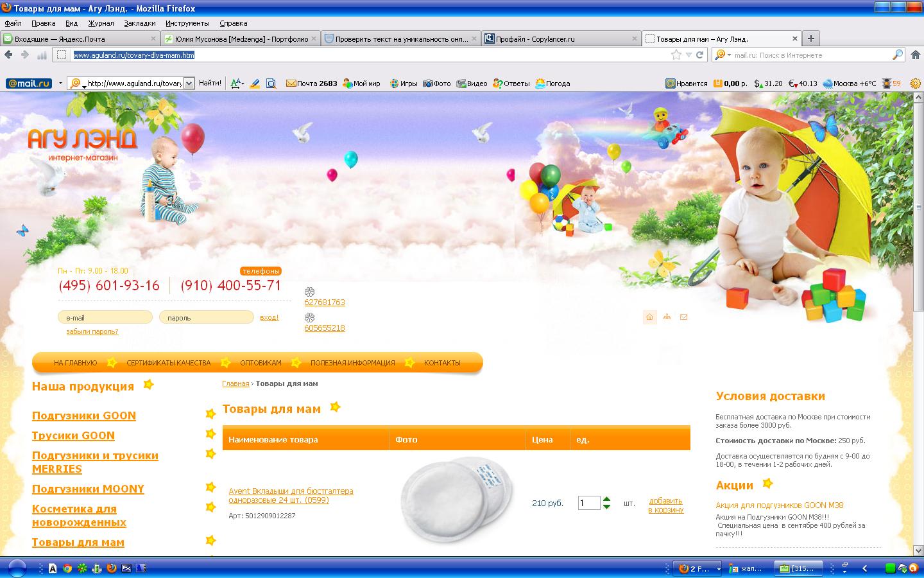Open the Firefox home page icon
This screenshot has height=578, width=924.
(x=916, y=55)
